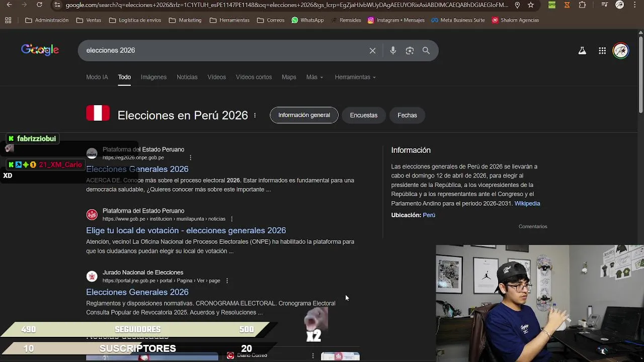Open the Google apps grid

pyautogui.click(x=602, y=50)
